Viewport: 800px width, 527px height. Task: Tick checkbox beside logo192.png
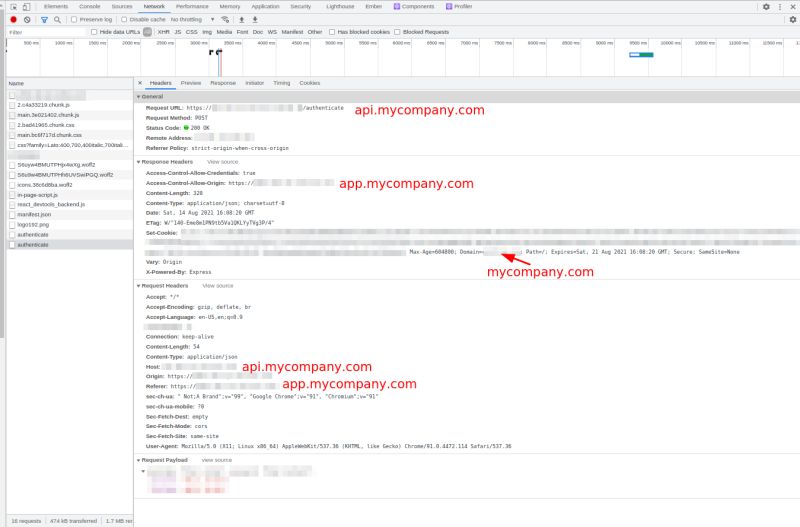[x=12, y=224]
